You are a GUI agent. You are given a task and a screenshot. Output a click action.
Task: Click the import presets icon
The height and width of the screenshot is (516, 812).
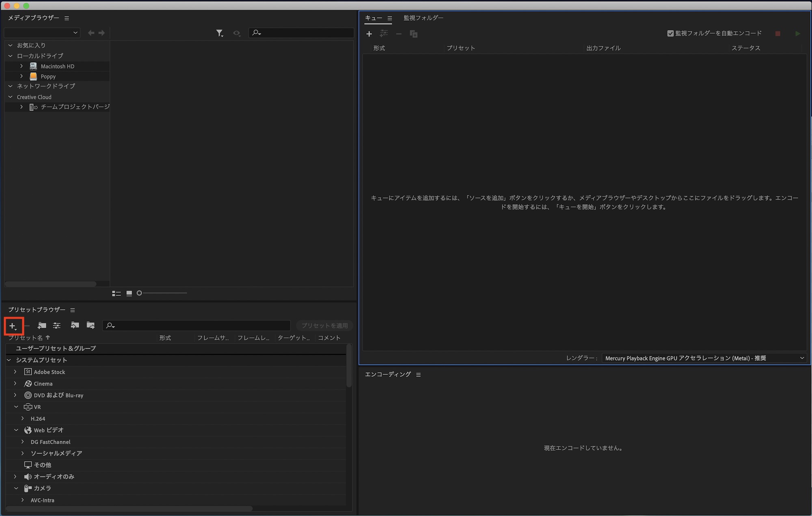click(75, 326)
